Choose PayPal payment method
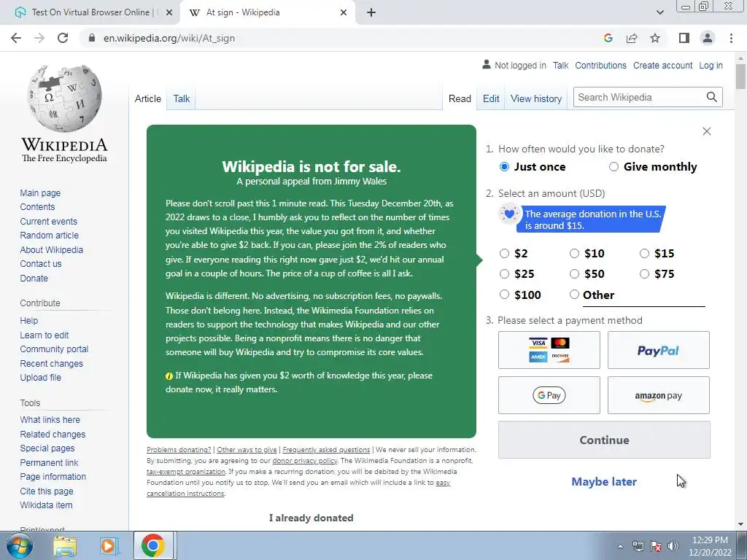This screenshot has height=560, width=747. [x=659, y=350]
